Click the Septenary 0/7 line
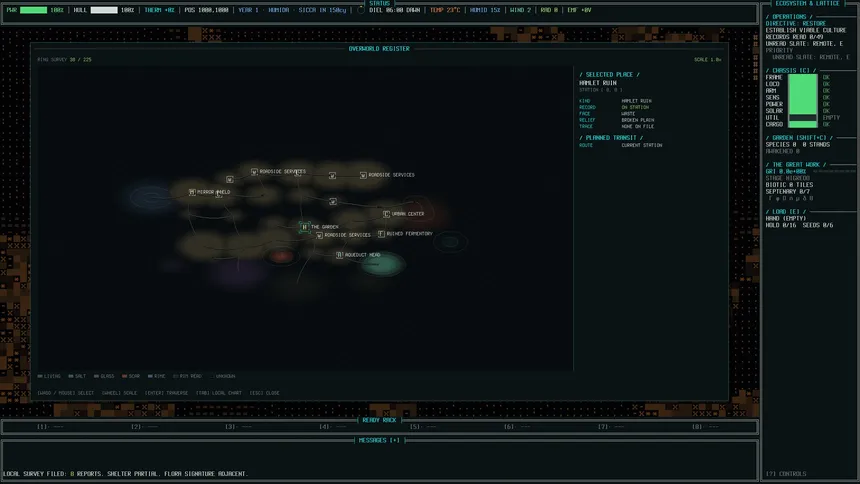This screenshot has height=484, width=860. (788, 192)
